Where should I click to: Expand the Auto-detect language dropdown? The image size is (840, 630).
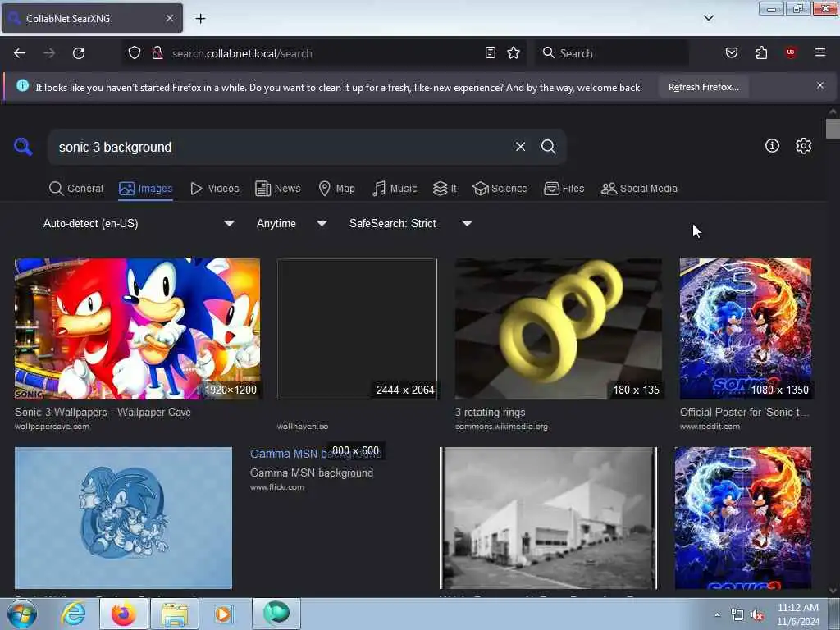[139, 223]
